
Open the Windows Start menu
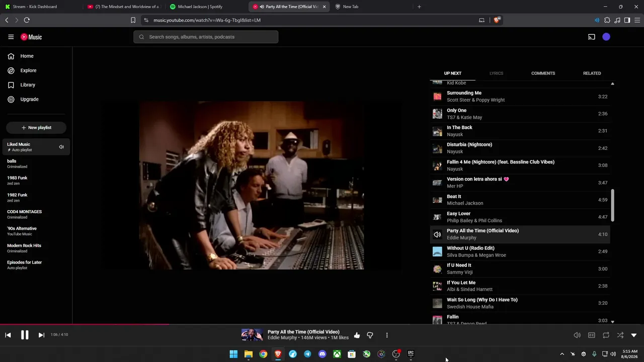[x=233, y=354]
